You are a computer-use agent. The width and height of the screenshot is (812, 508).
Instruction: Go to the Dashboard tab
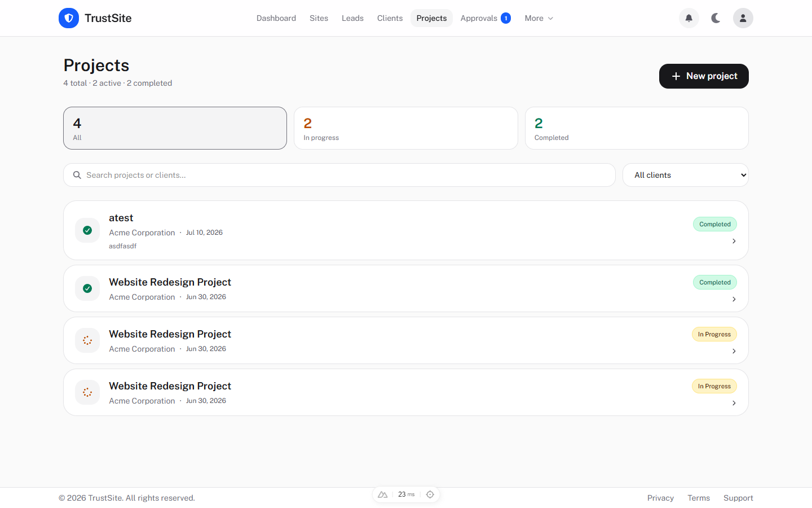tap(276, 18)
